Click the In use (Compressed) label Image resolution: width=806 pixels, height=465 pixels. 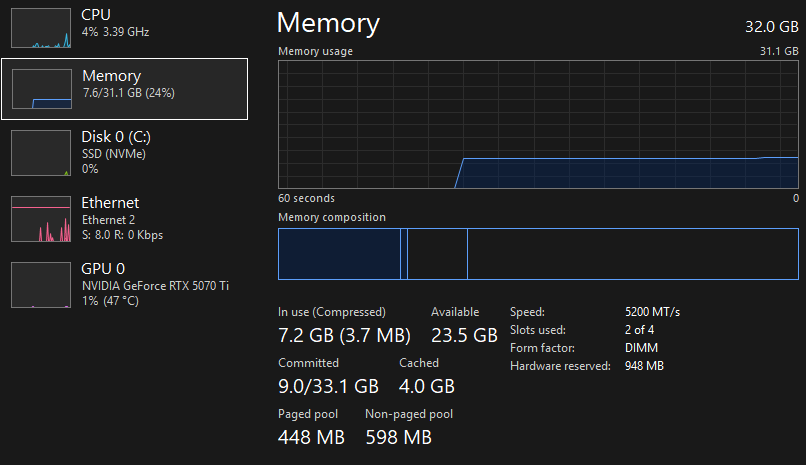(332, 312)
